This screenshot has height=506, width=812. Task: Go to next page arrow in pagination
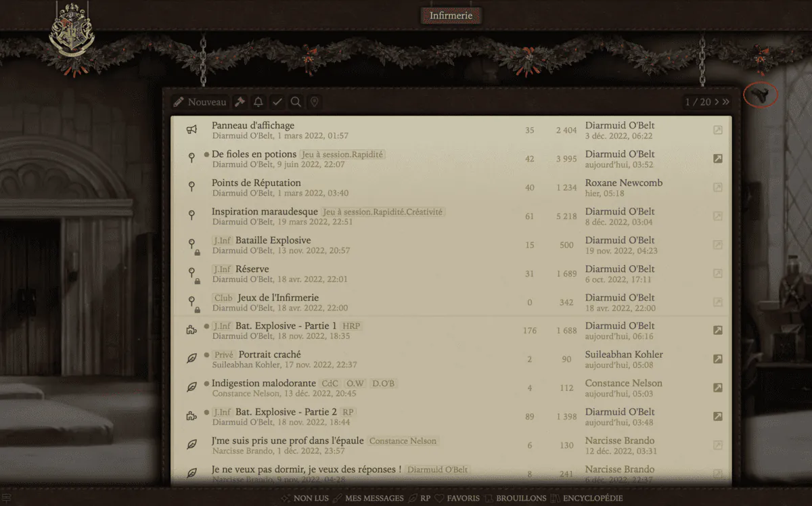(x=717, y=102)
